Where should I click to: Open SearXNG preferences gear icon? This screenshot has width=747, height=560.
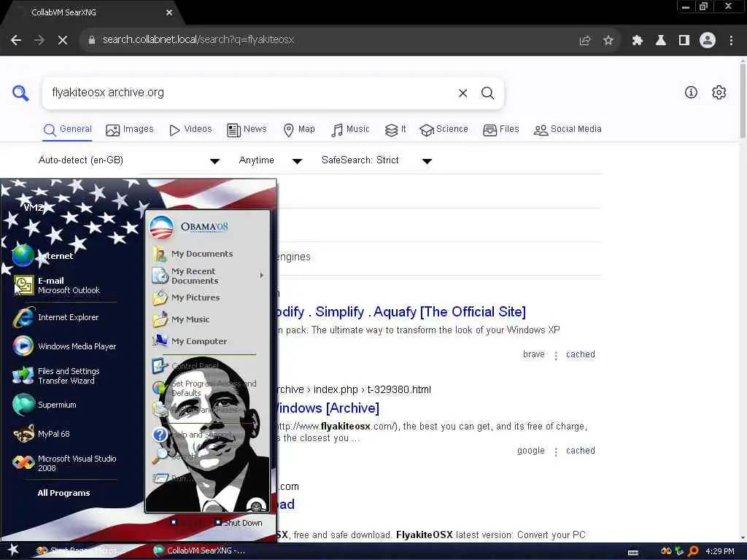coord(719,93)
